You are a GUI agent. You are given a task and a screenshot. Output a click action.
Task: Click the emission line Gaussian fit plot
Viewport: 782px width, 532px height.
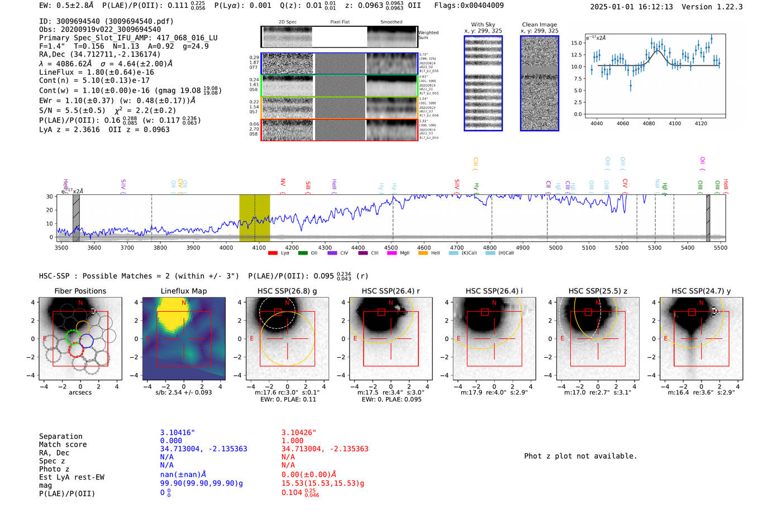[x=655, y=76]
